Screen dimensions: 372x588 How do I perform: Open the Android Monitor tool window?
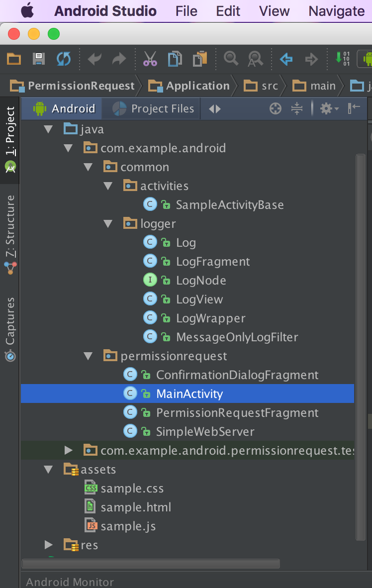(70, 582)
